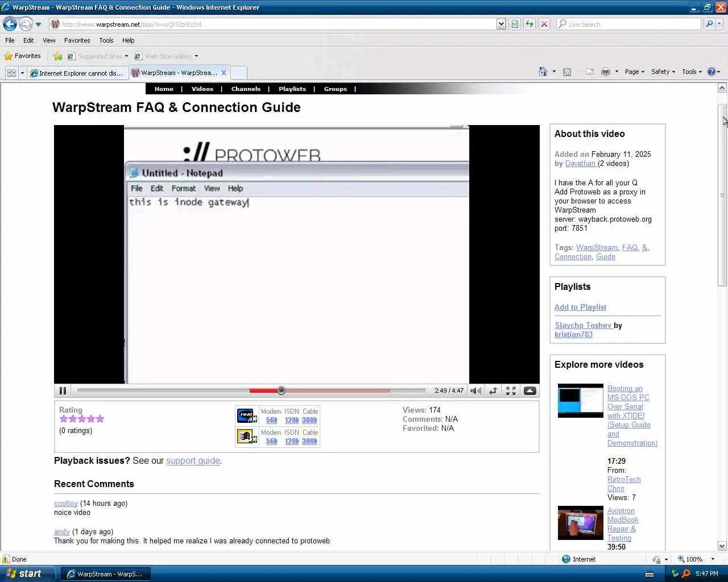Open the zoom level dropdown at 100%
The height and width of the screenshot is (582, 728).
pyautogui.click(x=713, y=559)
